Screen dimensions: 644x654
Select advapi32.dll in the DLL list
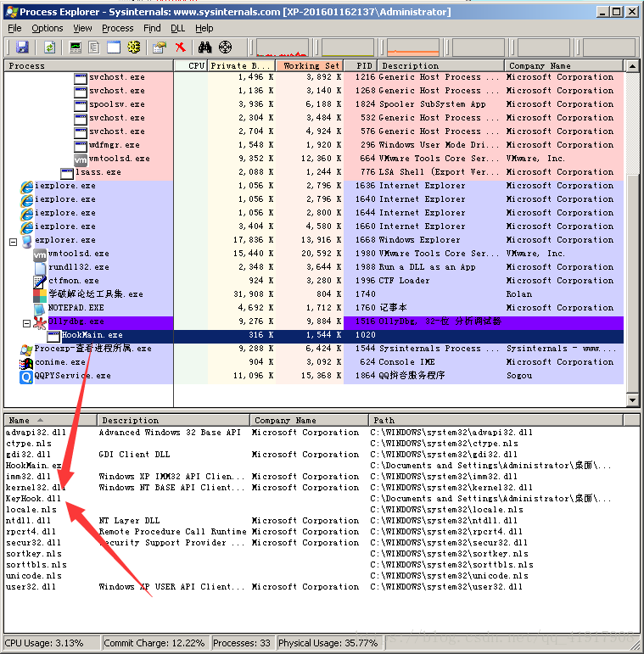[x=36, y=432]
